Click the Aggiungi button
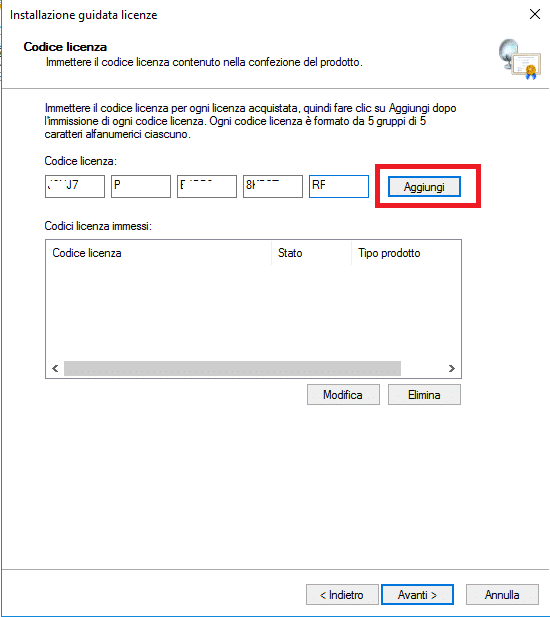Image resolution: width=550 pixels, height=617 pixels. [424, 187]
